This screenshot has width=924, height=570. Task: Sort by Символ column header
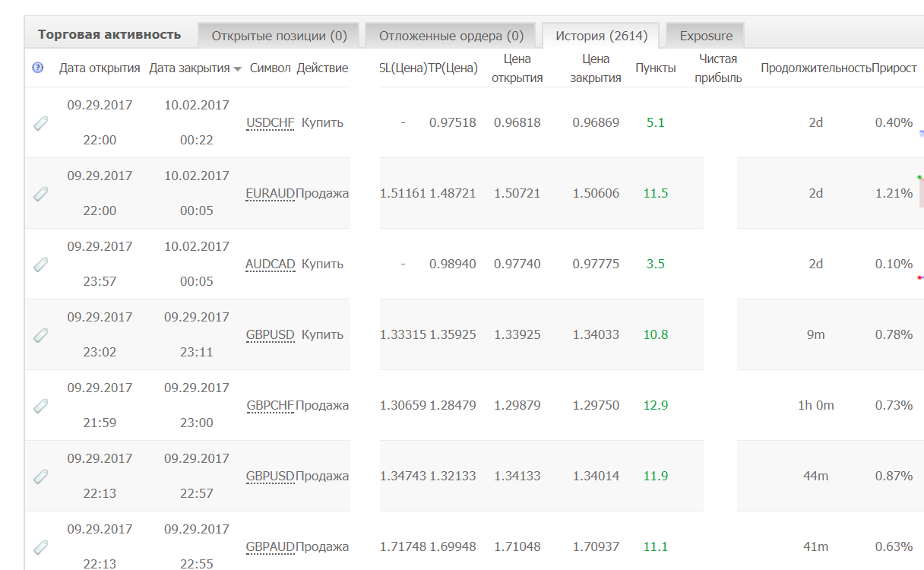tap(270, 68)
